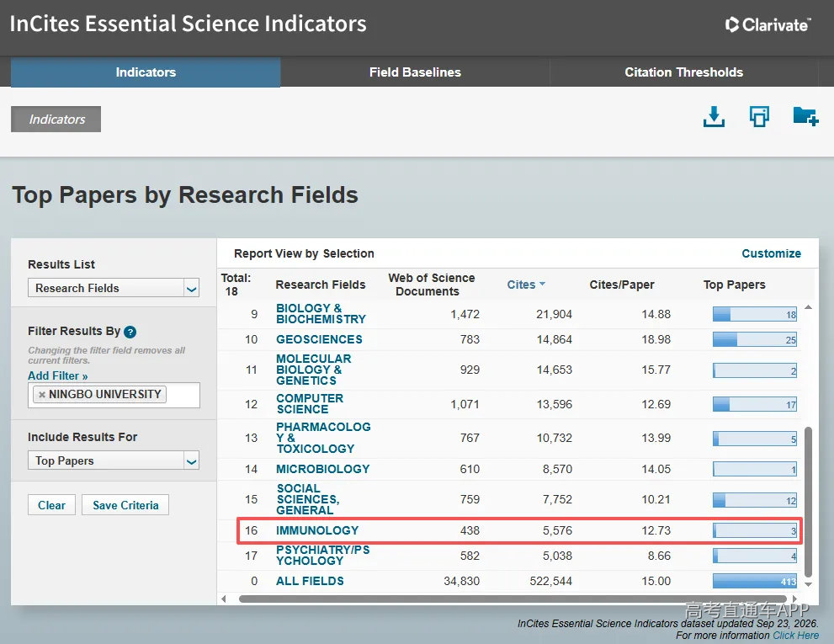Click the save to folder icon
The height and width of the screenshot is (644, 834).
[805, 116]
